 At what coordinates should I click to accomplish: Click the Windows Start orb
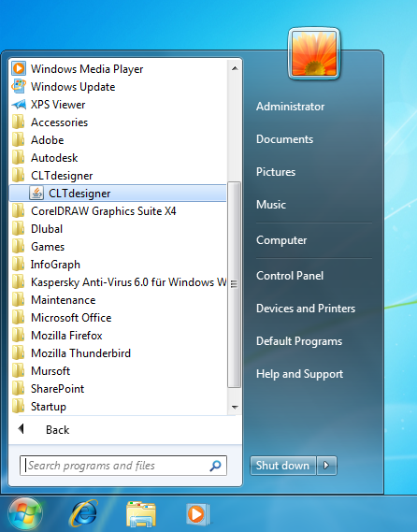click(24, 514)
